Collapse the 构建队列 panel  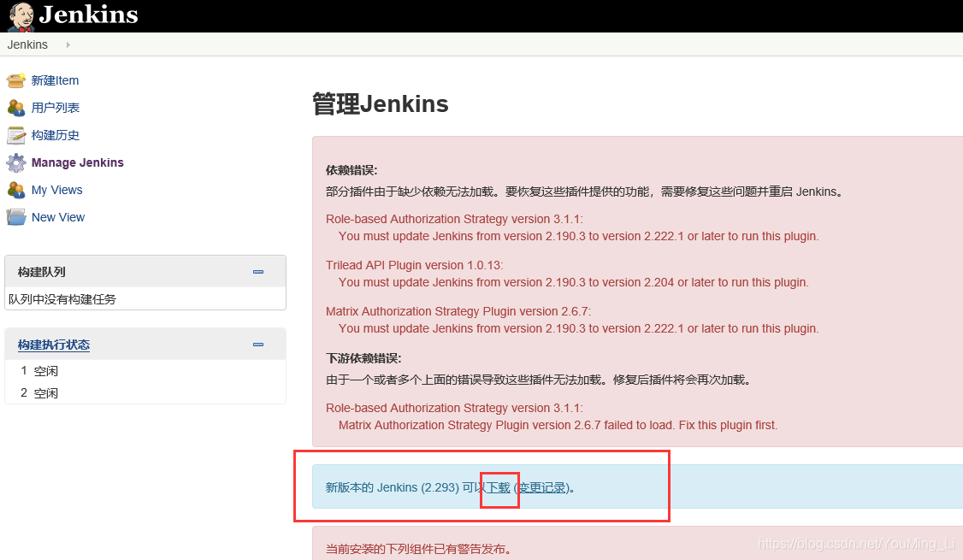coord(258,271)
